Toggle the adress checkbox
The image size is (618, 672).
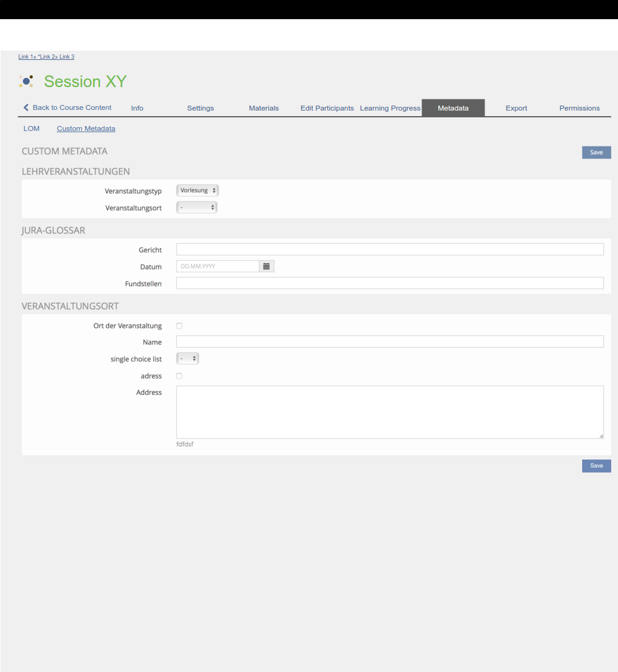[x=179, y=376]
